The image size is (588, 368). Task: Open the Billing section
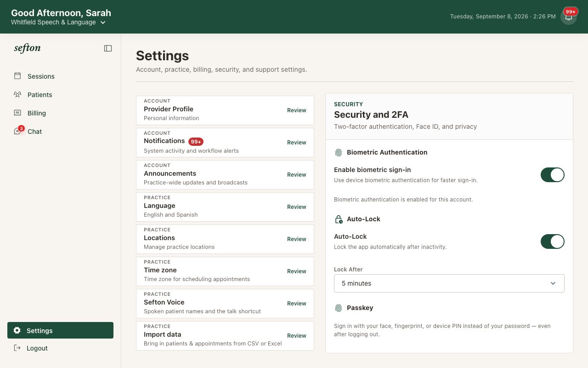[x=60, y=113]
